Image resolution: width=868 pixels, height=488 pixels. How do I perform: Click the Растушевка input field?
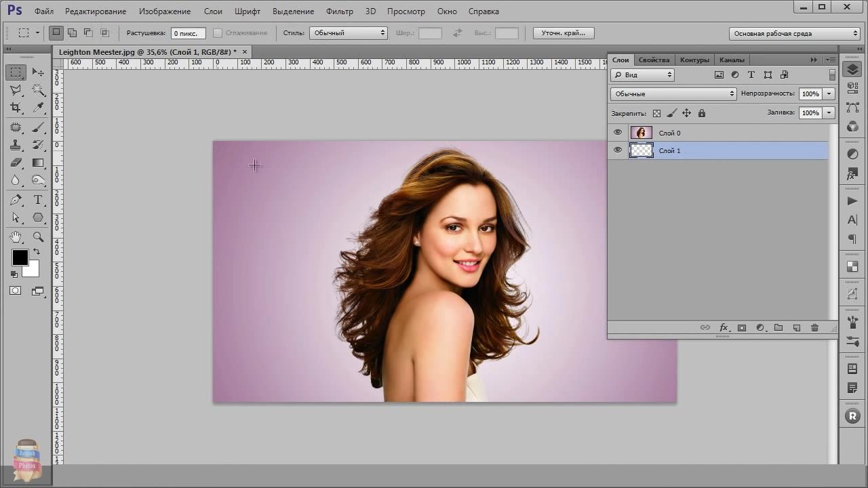(188, 33)
